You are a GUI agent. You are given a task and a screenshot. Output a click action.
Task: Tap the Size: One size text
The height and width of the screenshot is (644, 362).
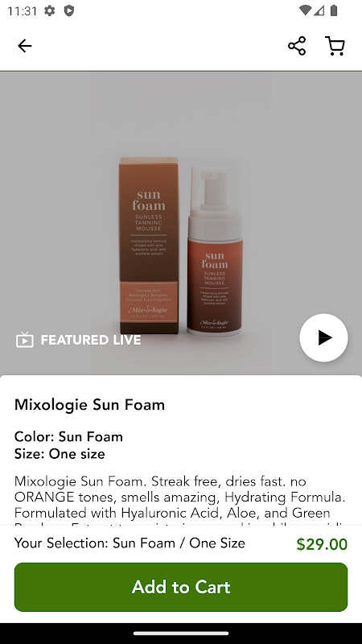tap(60, 454)
